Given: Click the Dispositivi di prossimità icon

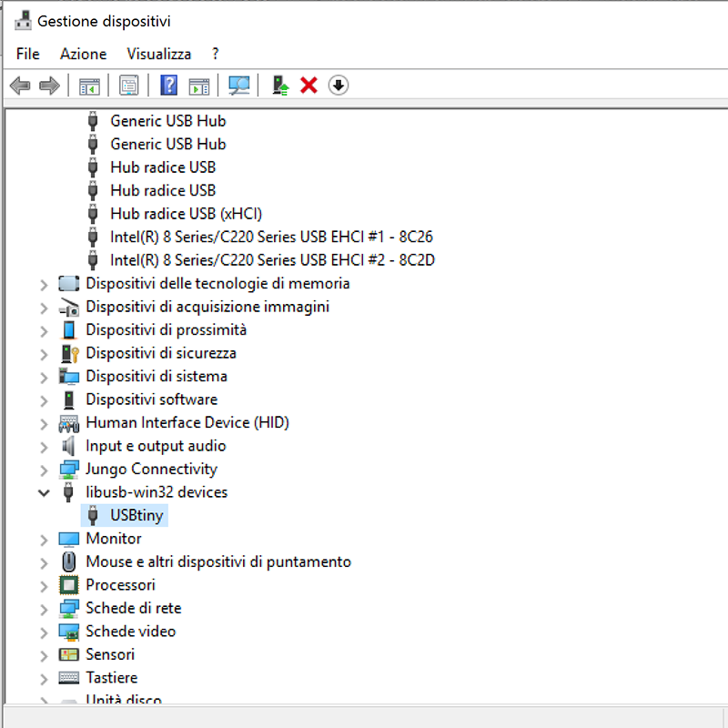Looking at the screenshot, I should point(69,330).
